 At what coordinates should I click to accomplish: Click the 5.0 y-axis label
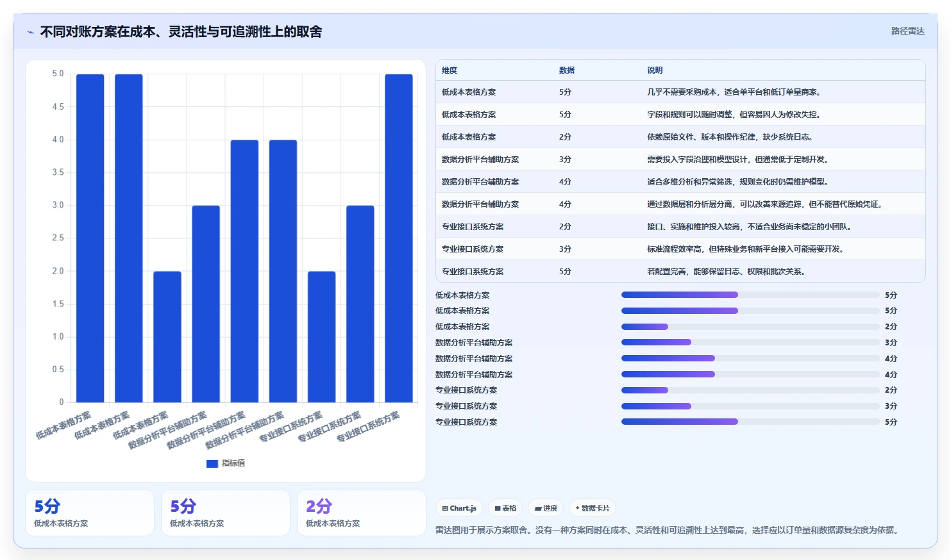click(58, 74)
